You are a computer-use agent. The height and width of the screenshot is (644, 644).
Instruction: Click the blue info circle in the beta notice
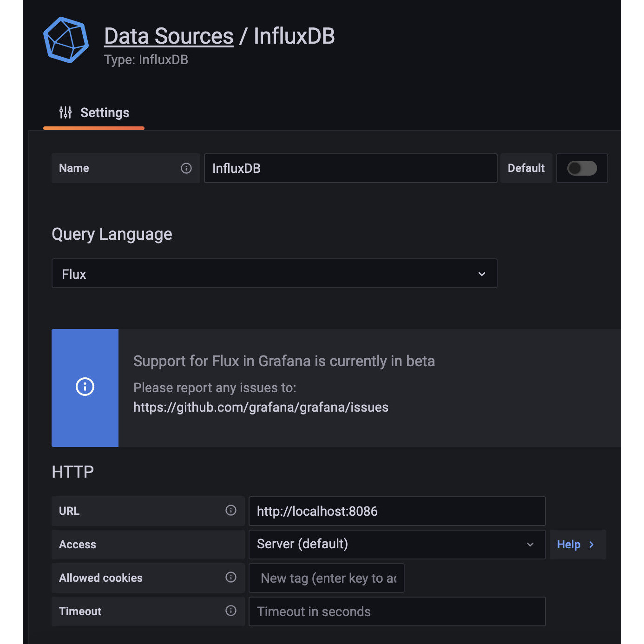(85, 387)
